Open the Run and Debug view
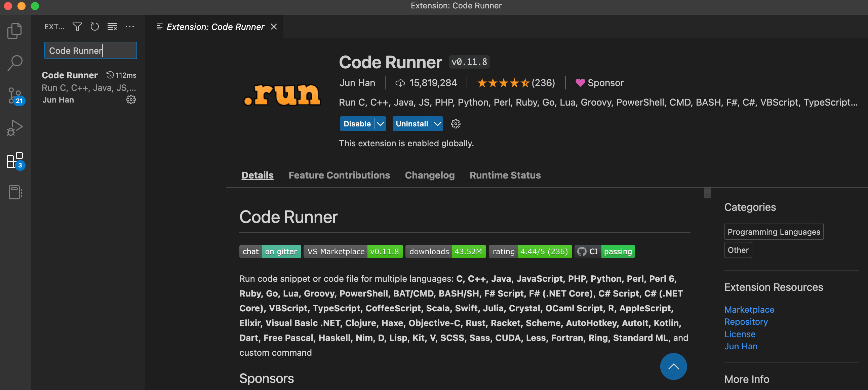868x390 pixels. click(x=15, y=128)
